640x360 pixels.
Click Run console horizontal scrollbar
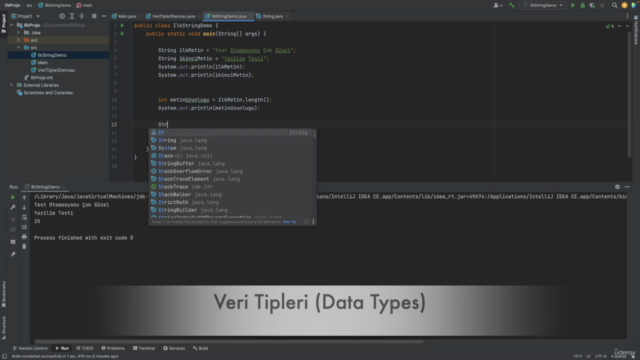(229, 342)
